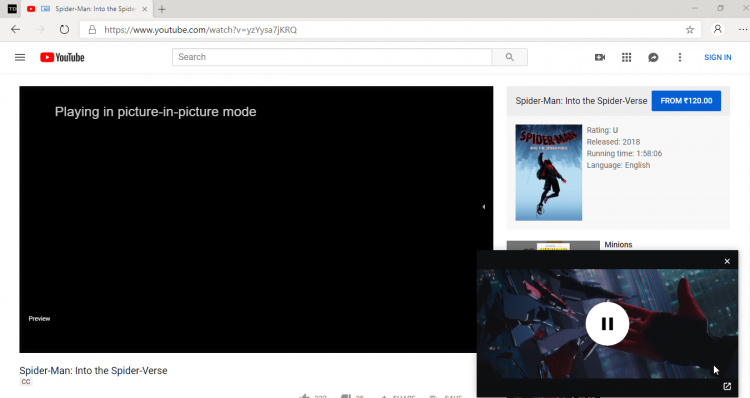Open the YouTube hamburger guide menu
Screen dimensions: 750x398
(20, 57)
